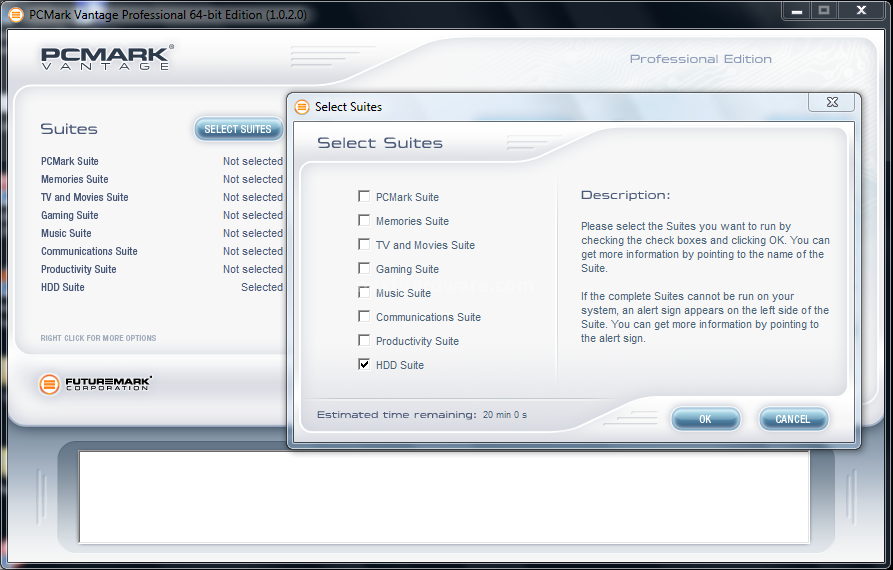893x570 pixels.
Task: Click 'RIGHT CLICK FOR MORE OPTIONS' text
Action: (98, 338)
